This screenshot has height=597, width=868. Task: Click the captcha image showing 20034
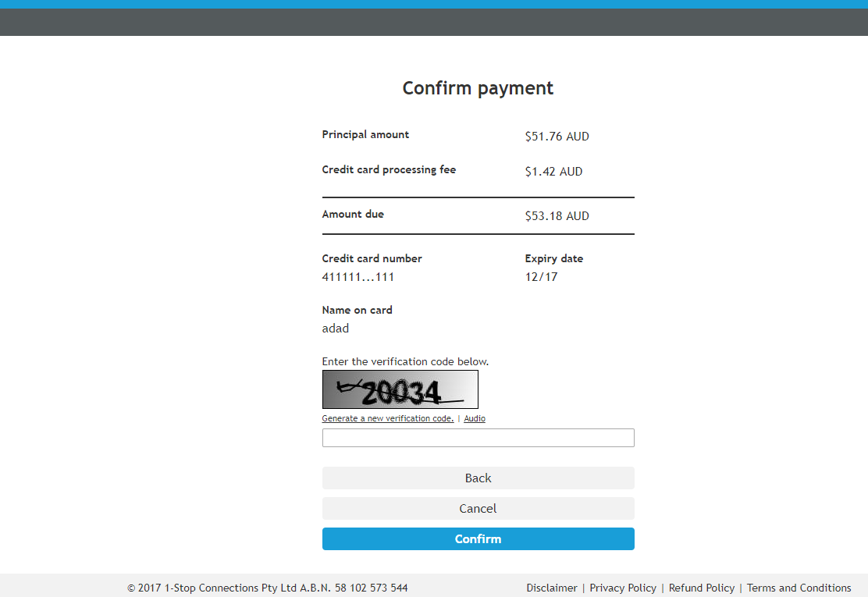pos(400,389)
